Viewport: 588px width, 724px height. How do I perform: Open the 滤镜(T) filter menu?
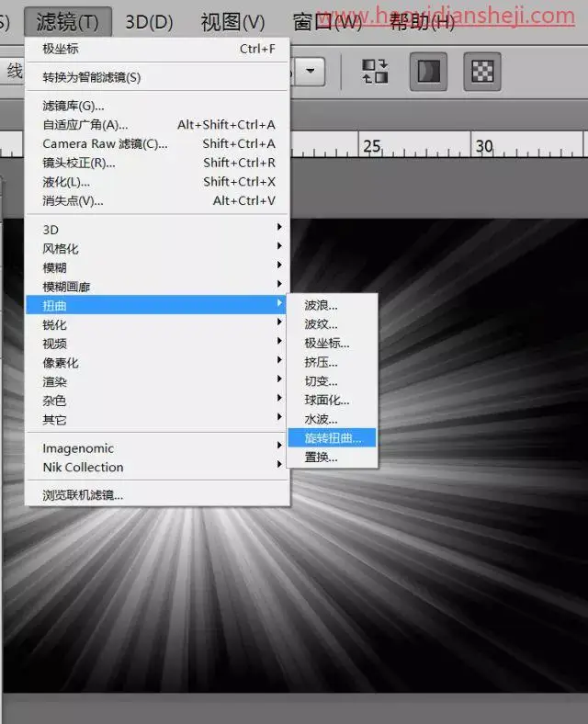[68, 22]
